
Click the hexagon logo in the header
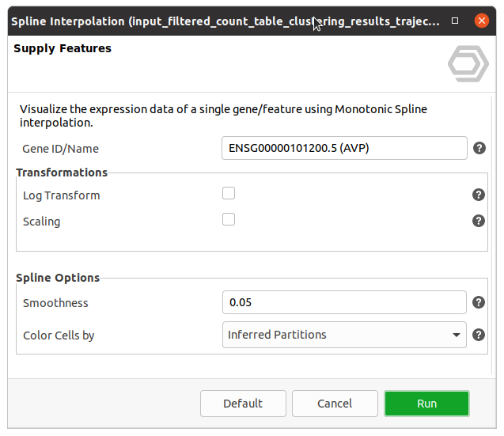point(468,64)
